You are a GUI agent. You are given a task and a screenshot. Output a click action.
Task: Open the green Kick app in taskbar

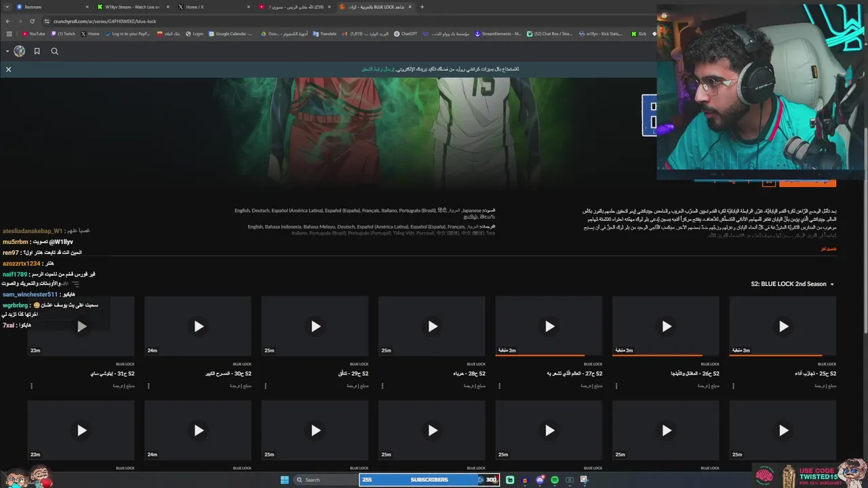pyautogui.click(x=510, y=480)
